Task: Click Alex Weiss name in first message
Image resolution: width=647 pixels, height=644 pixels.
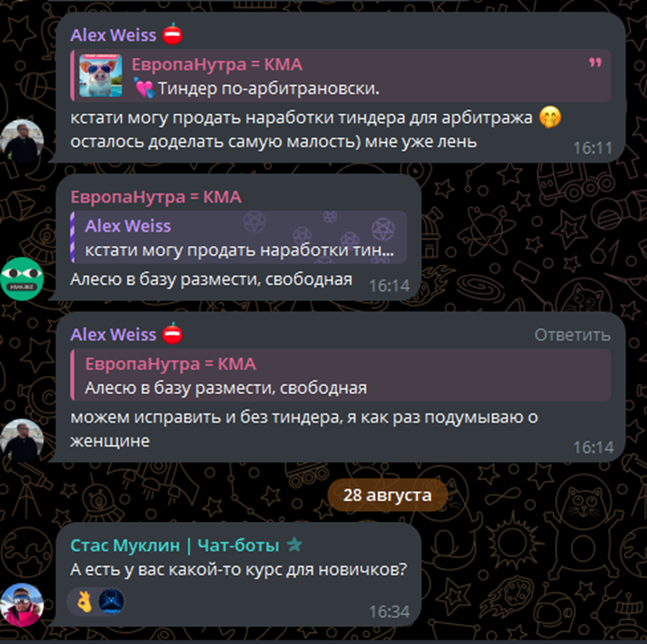Action: pos(113,35)
